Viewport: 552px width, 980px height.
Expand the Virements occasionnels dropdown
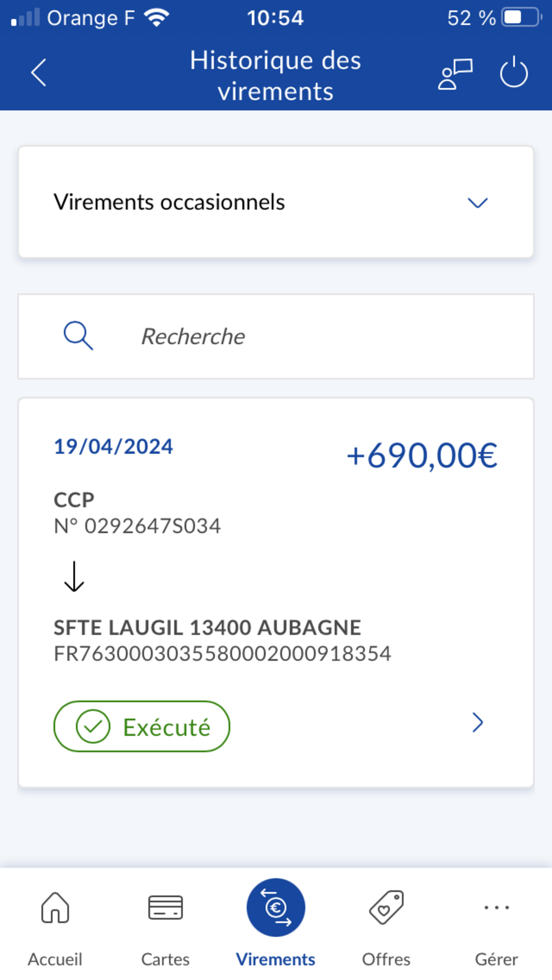point(276,202)
